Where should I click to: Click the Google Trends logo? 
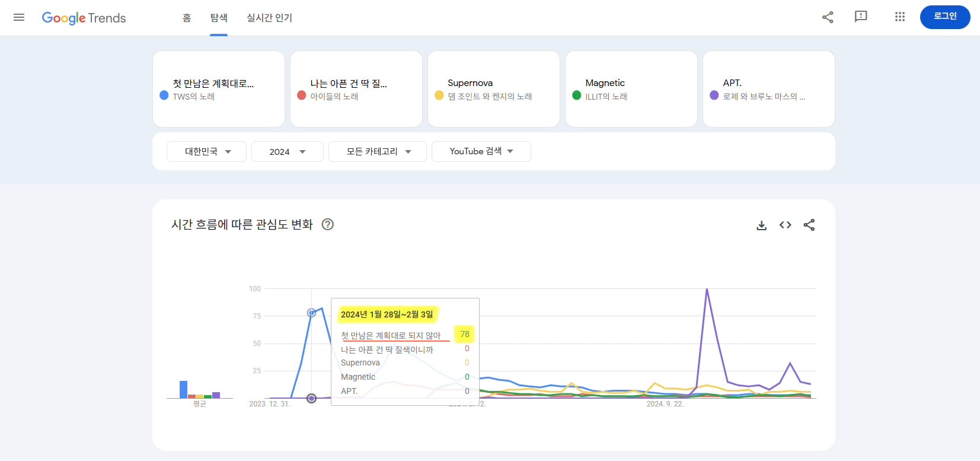[x=84, y=18]
